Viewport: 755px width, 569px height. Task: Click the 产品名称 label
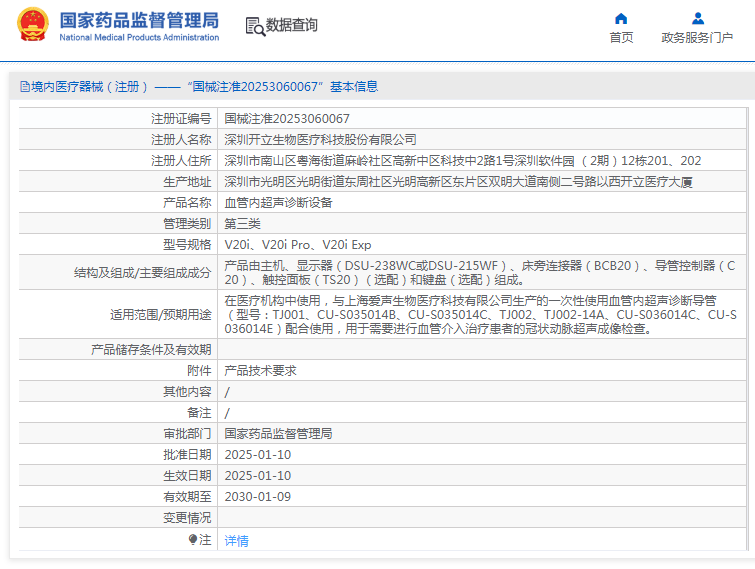pyautogui.click(x=187, y=203)
